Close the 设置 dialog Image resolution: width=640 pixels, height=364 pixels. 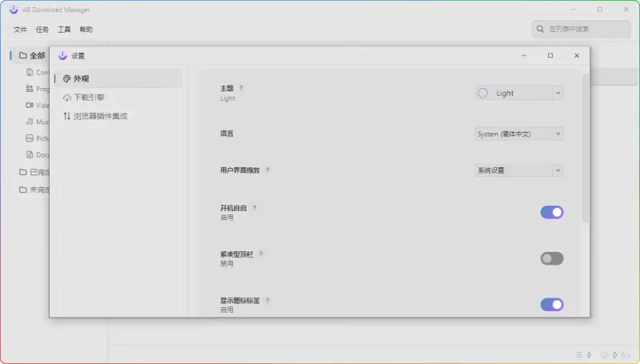point(577,55)
